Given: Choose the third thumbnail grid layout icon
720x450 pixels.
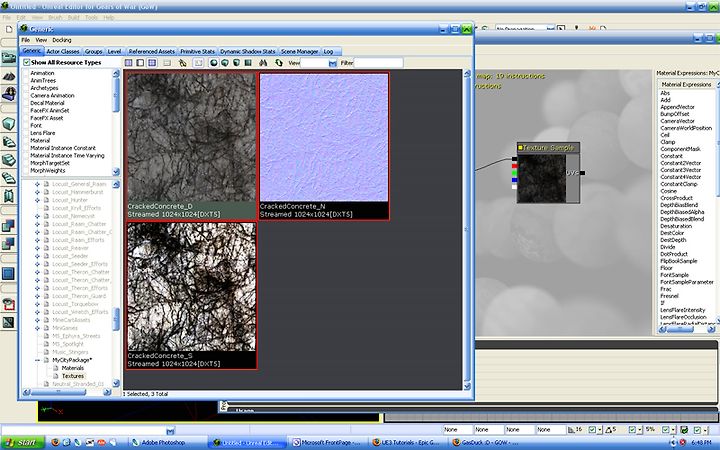Looking at the screenshot, I should pyautogui.click(x=152, y=63).
